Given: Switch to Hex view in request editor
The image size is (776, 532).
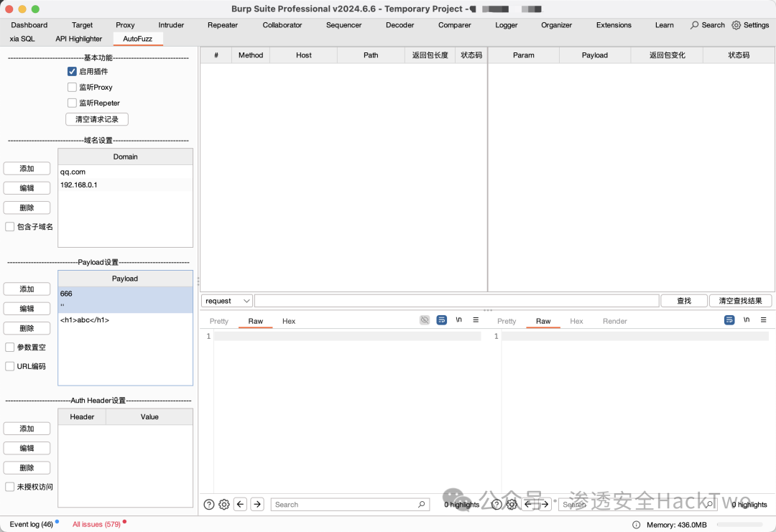Looking at the screenshot, I should point(289,321).
